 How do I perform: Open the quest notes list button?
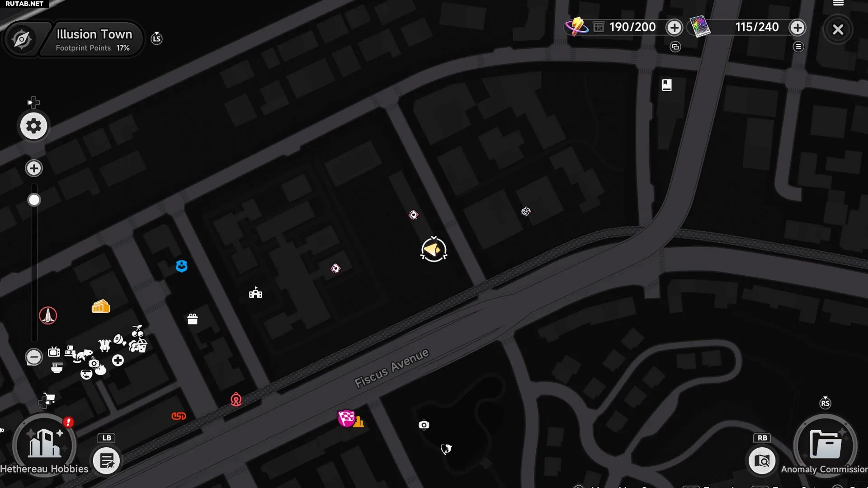point(107,461)
